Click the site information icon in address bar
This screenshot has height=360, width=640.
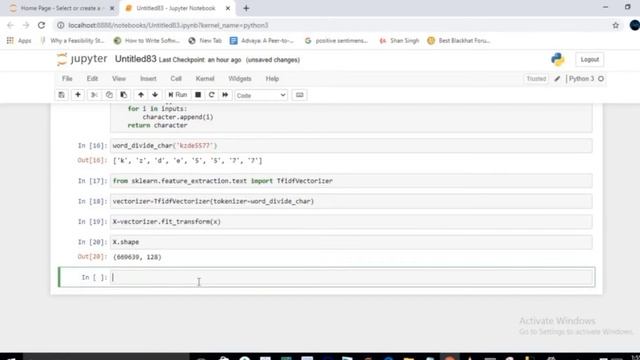tap(60, 25)
